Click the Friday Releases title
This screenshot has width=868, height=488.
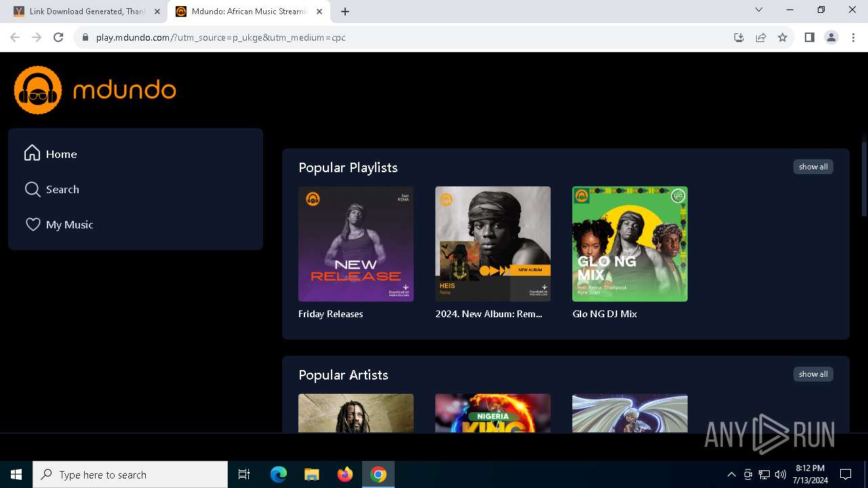coord(331,314)
